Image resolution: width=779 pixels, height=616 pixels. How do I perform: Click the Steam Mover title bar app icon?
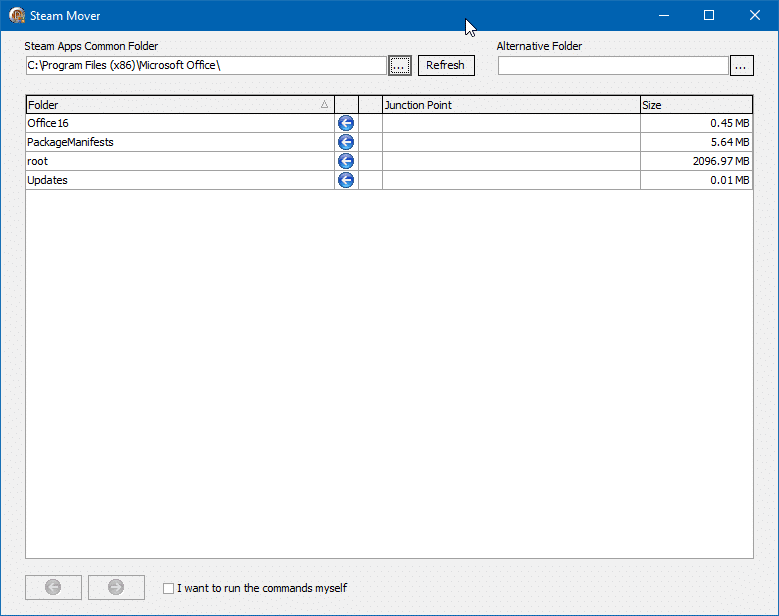17,15
